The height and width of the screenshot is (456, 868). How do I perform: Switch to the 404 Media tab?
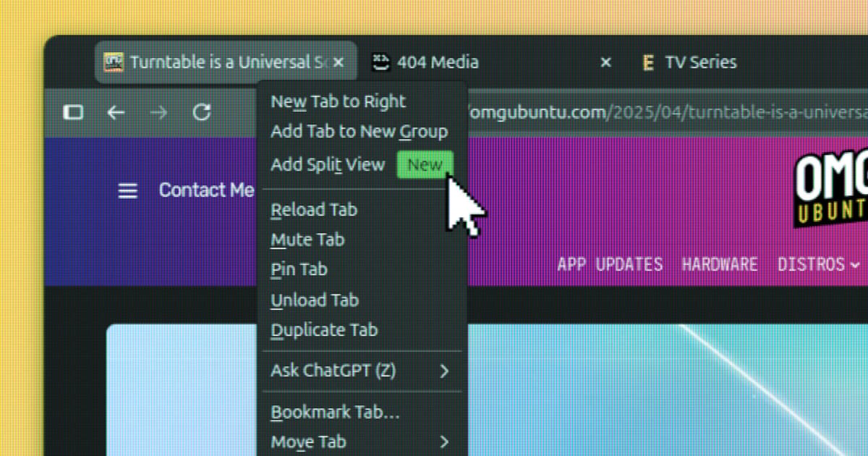coord(437,62)
